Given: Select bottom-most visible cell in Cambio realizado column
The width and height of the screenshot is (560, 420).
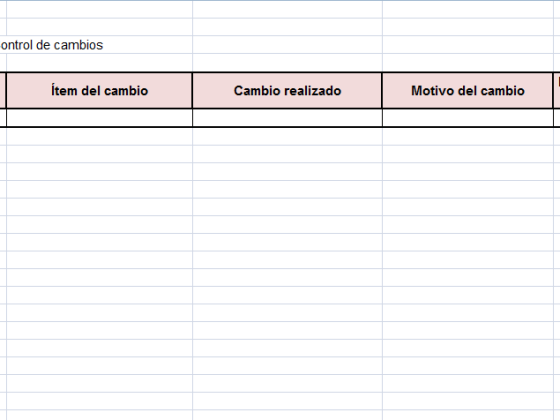Looking at the screenshot, I should click(287, 415).
